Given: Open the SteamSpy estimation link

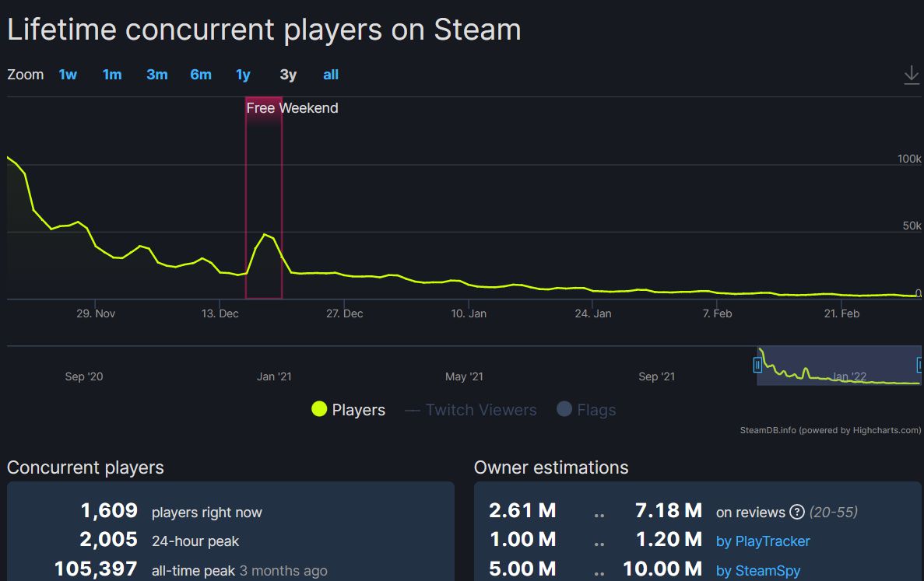Looking at the screenshot, I should 757,571.
